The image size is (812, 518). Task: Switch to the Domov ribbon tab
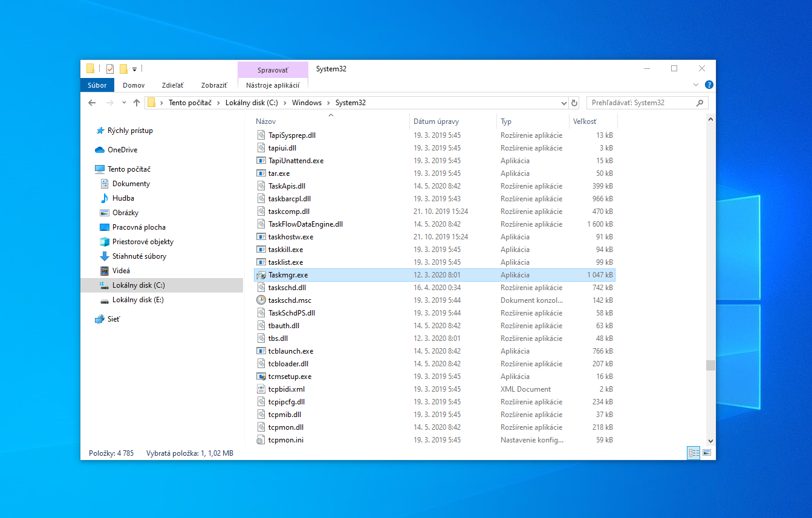pos(134,85)
